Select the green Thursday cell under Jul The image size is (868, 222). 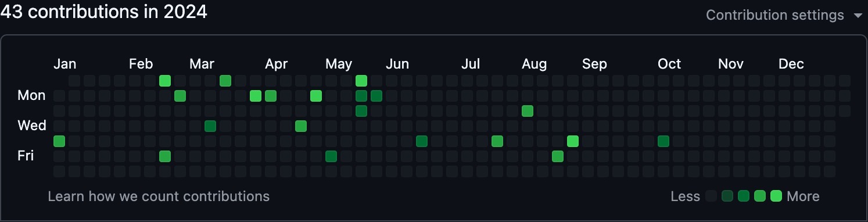pos(497,141)
